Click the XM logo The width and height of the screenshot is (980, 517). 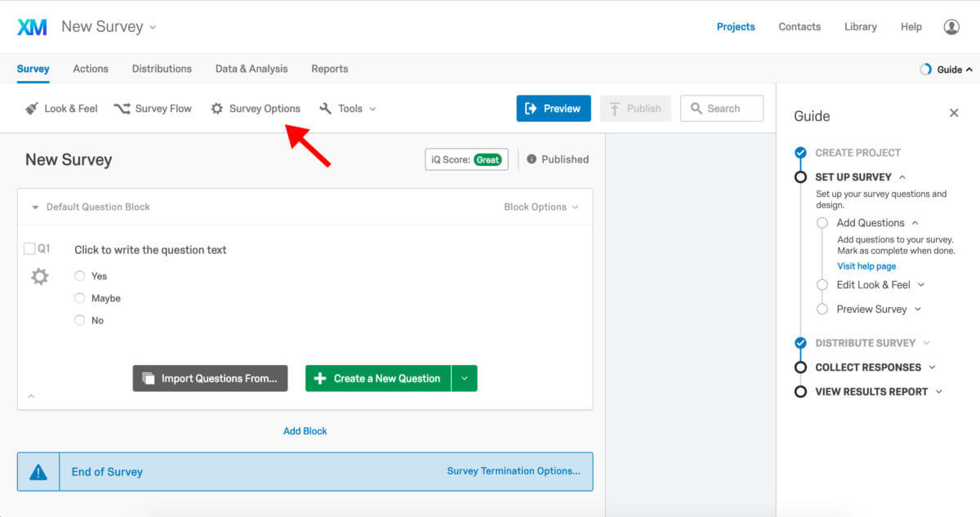pyautogui.click(x=33, y=27)
